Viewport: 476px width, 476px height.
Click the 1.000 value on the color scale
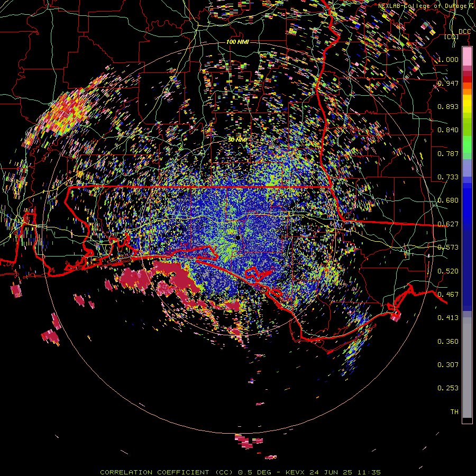click(448, 59)
